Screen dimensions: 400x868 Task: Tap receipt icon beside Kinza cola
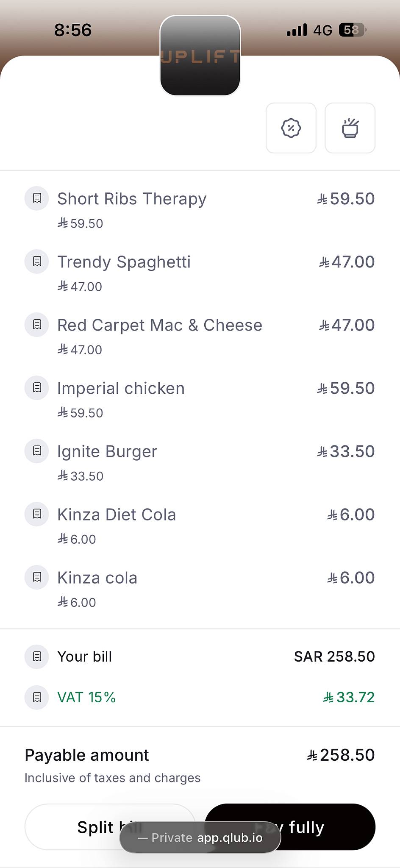coord(37,577)
